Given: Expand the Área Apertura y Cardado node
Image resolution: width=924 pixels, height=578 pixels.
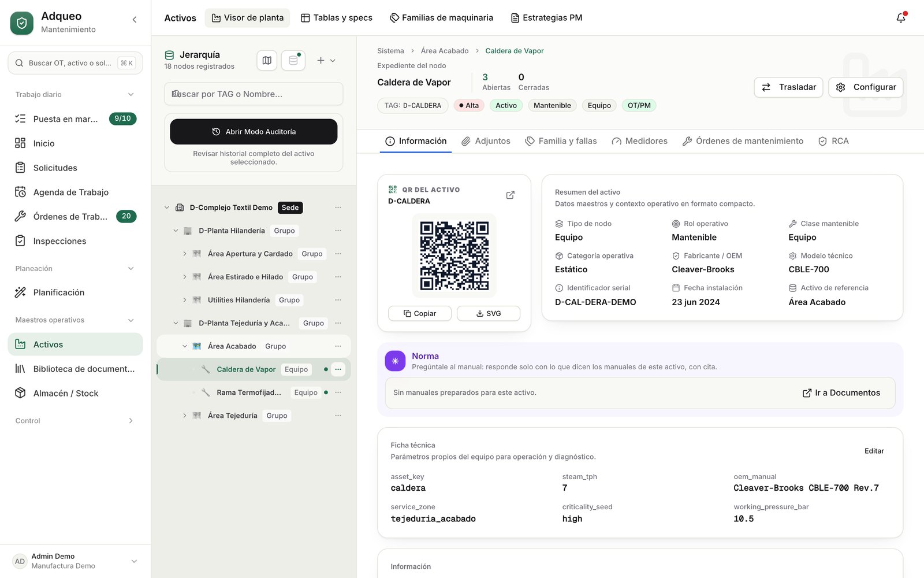Looking at the screenshot, I should 185,254.
